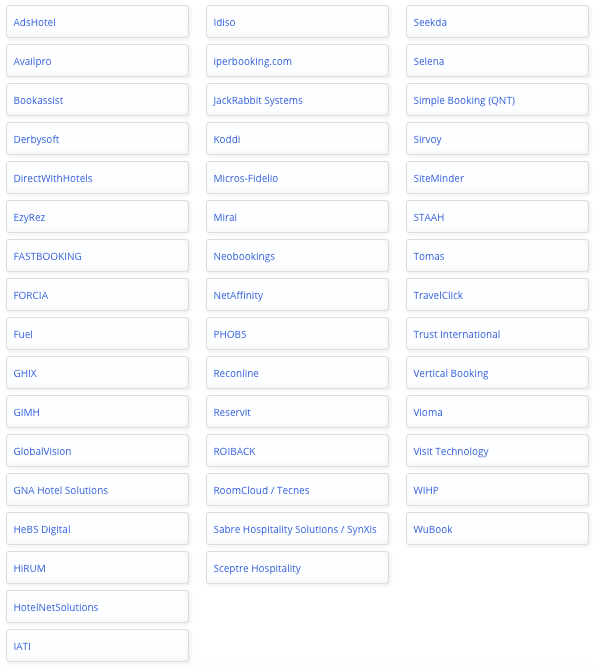Click Sceptre Hospitality box
The height and width of the screenshot is (670, 596).
point(297,568)
